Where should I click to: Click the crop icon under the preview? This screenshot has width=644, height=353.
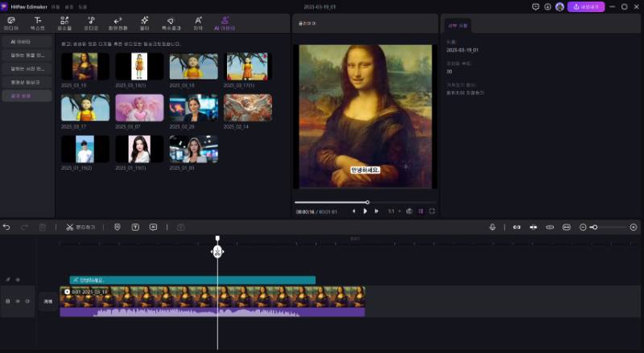click(420, 211)
